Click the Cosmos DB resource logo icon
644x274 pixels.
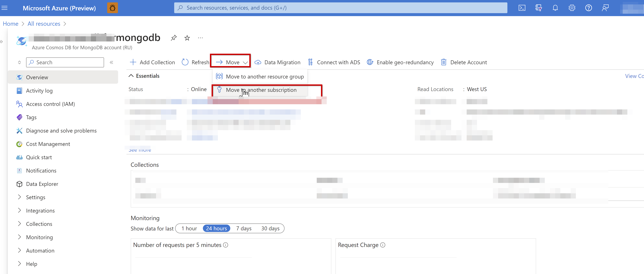22,41
